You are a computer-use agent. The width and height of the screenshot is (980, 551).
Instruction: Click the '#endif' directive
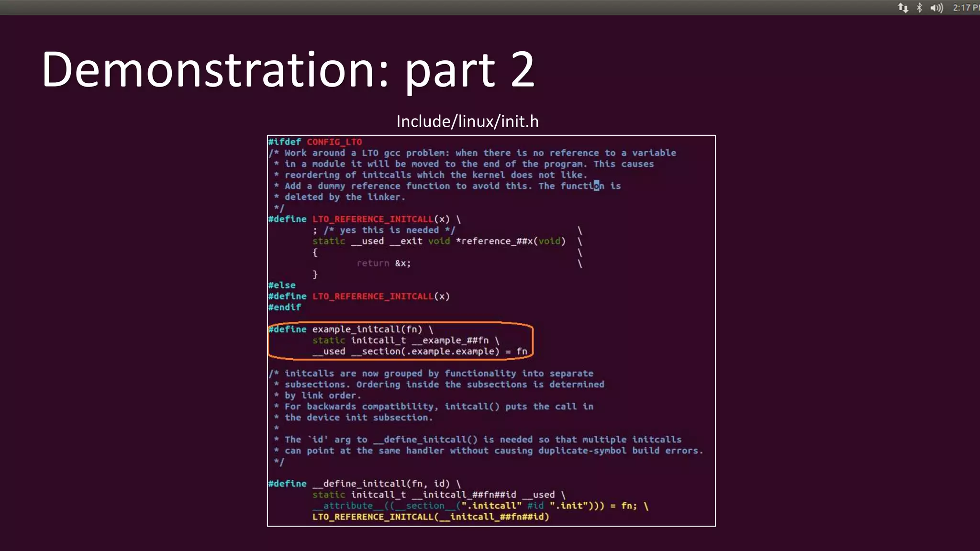pos(285,307)
